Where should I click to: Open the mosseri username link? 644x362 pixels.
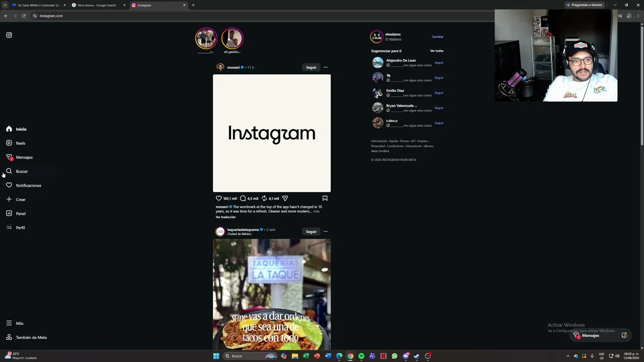click(233, 67)
